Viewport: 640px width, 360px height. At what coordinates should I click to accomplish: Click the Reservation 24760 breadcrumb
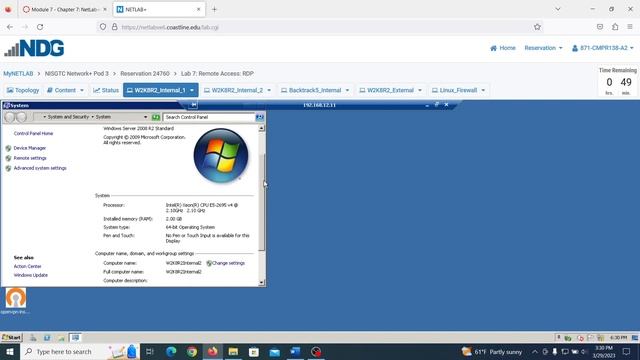pyautogui.click(x=145, y=73)
